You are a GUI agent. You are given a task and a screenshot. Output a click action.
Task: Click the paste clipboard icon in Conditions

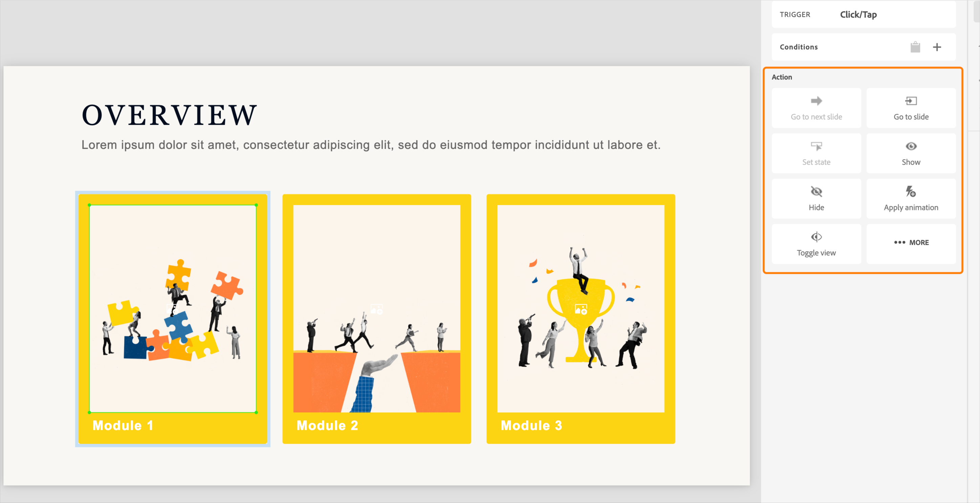[x=915, y=47]
